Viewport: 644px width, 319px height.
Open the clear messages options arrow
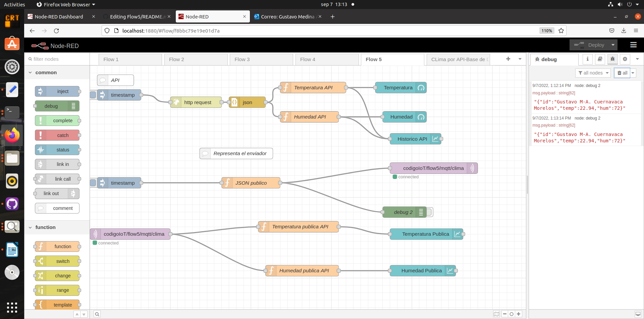tap(633, 73)
